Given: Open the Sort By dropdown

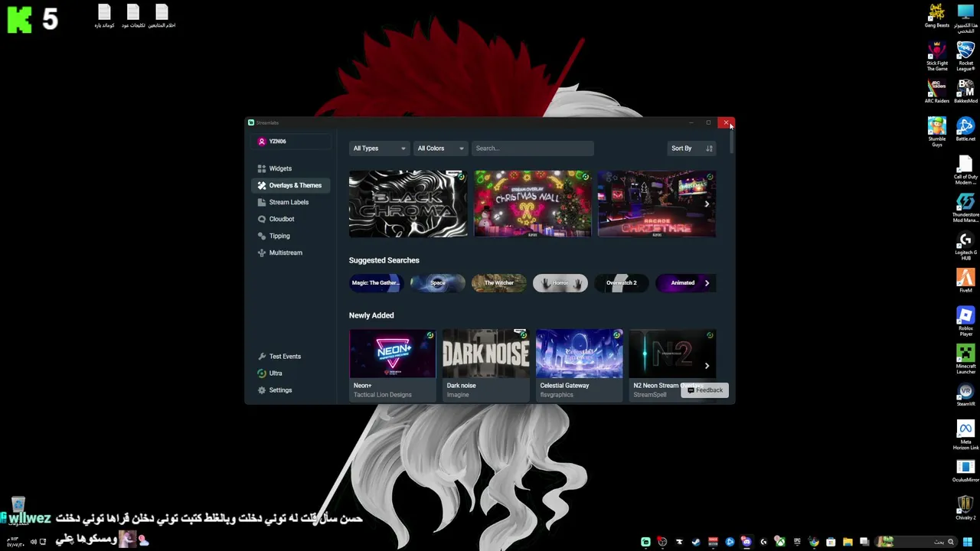Looking at the screenshot, I should click(692, 148).
